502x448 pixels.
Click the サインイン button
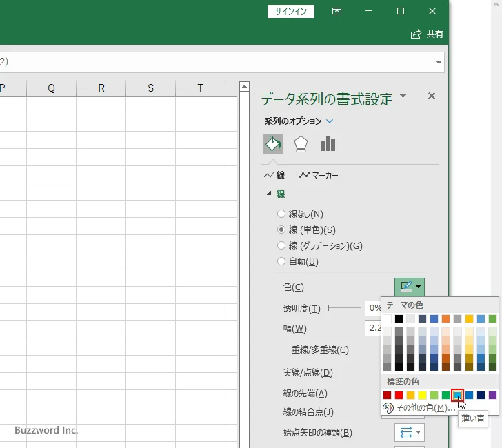291,11
